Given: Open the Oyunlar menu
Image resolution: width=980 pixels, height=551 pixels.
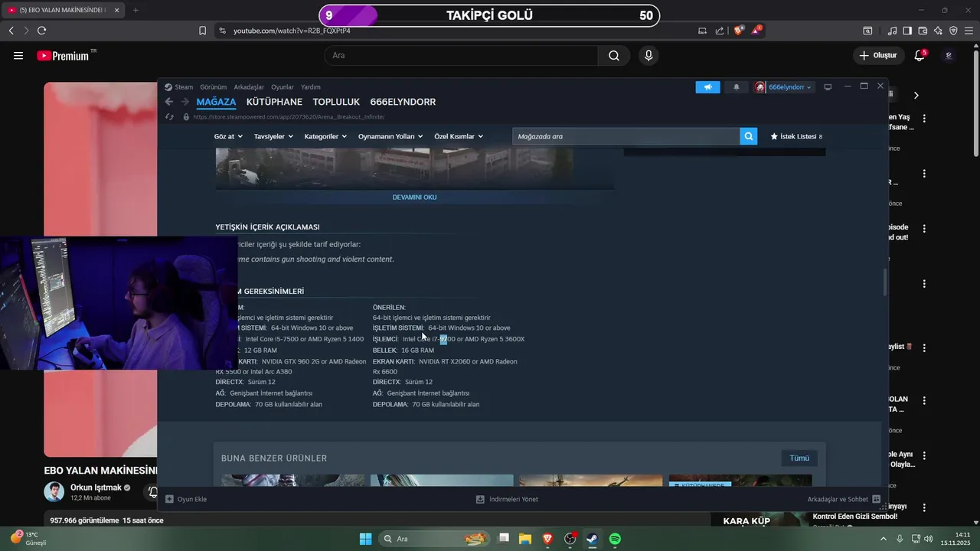Looking at the screenshot, I should [283, 87].
